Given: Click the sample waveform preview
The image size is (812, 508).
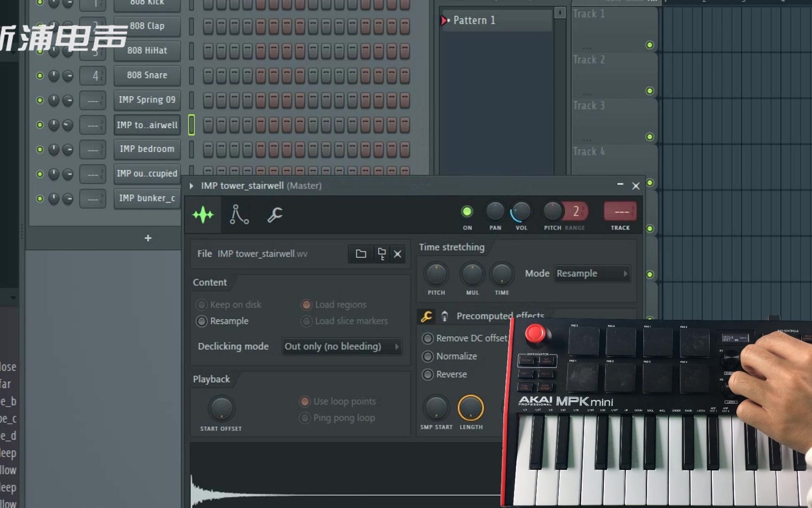Looking at the screenshot, I should [346, 475].
